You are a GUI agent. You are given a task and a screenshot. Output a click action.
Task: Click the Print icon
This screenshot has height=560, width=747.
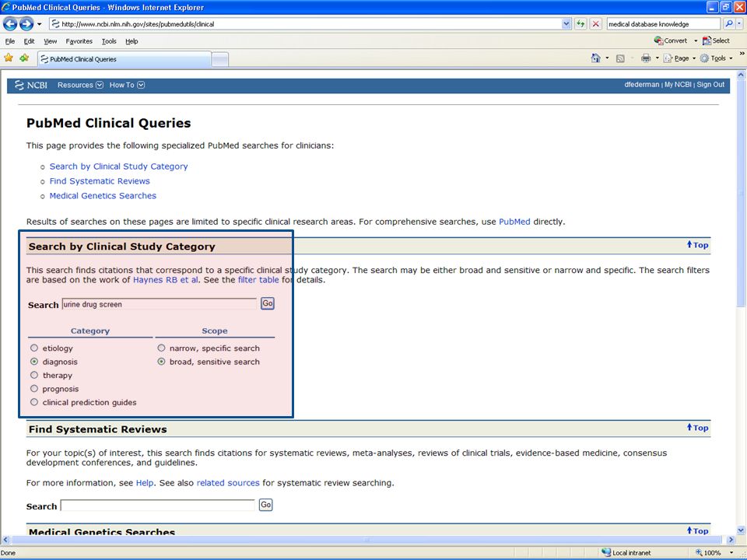(646, 58)
